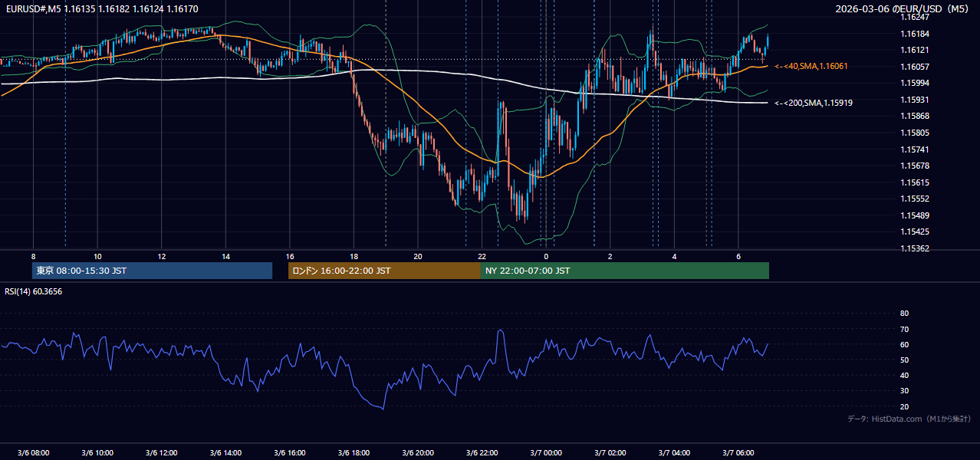The width and height of the screenshot is (980, 460).
Task: Click the 3/6 10:00 bottom time label
Action: [x=97, y=453]
